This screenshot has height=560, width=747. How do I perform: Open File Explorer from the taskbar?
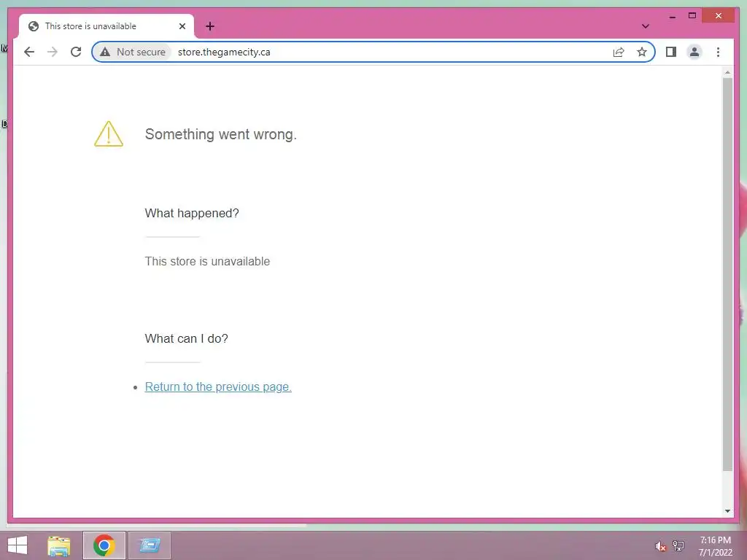coord(58,545)
